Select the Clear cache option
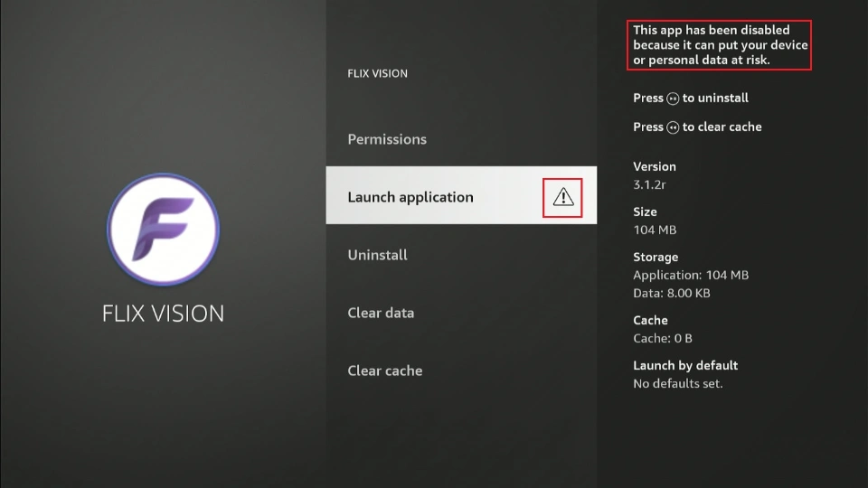The height and width of the screenshot is (488, 868). click(x=461, y=371)
